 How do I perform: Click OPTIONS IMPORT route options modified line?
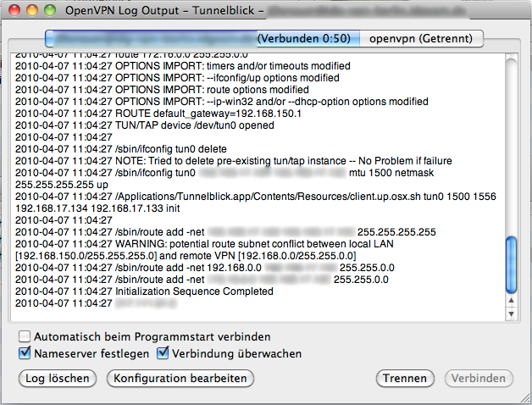coord(162,90)
